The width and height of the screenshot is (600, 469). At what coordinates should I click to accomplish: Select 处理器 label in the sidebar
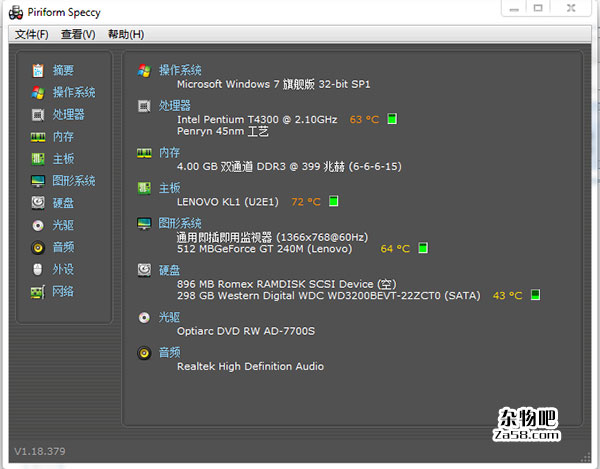68,115
